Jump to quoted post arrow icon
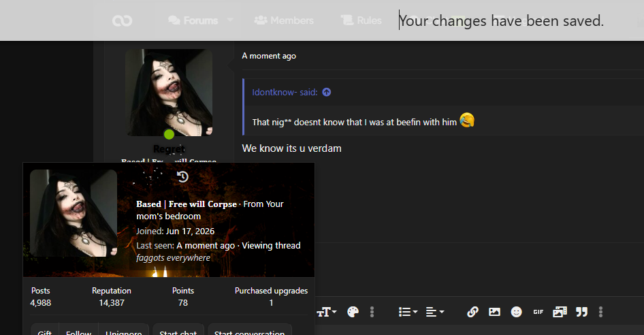 point(327,92)
